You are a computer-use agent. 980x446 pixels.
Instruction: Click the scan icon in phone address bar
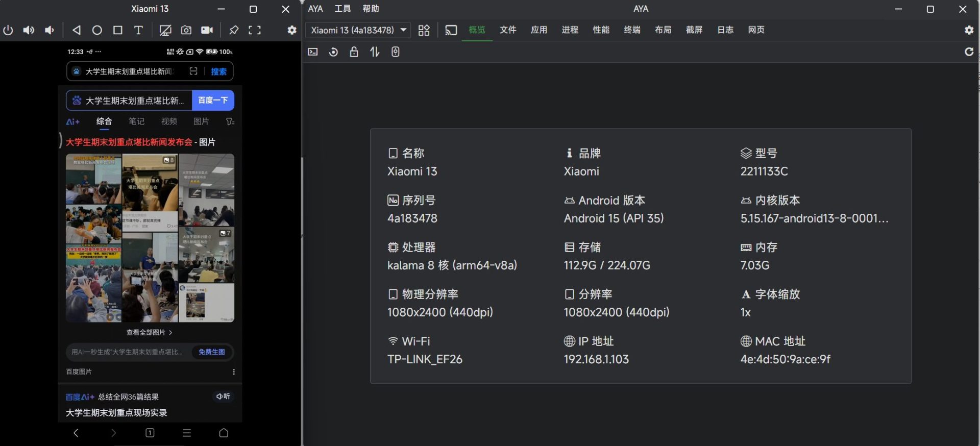193,71
